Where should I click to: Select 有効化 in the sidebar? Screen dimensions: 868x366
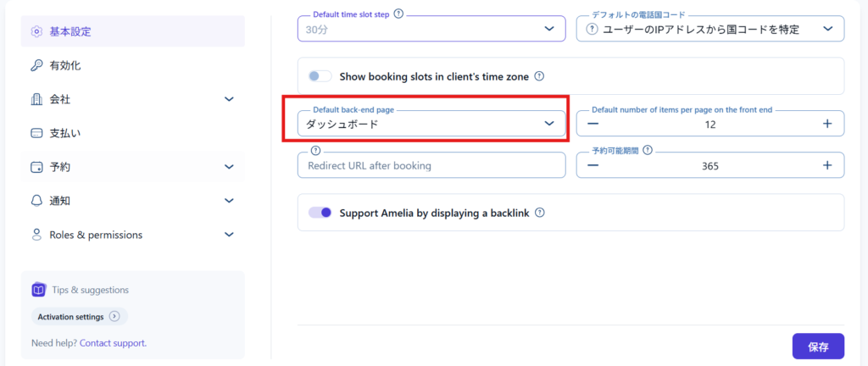coord(65,65)
